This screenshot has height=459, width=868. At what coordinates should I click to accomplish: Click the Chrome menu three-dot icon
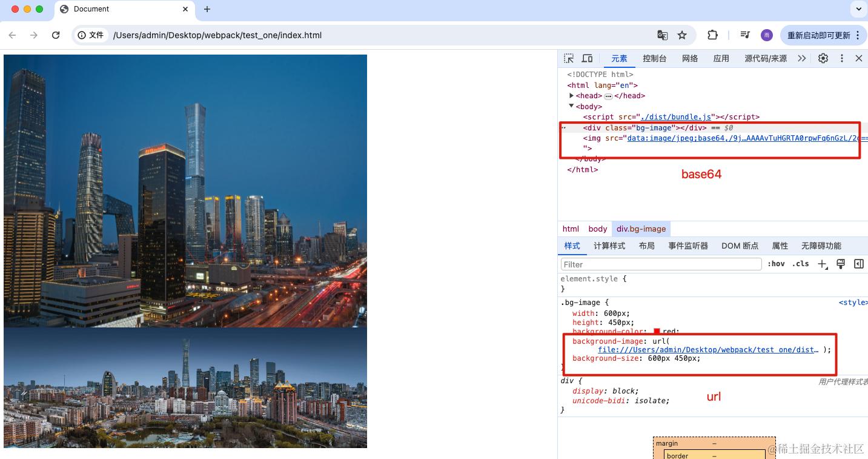858,35
